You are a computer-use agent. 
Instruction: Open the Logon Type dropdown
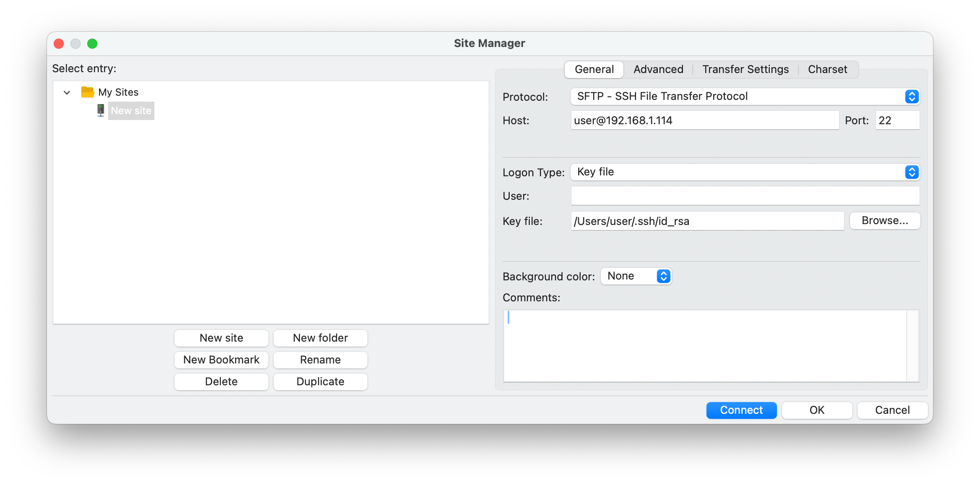coord(911,172)
